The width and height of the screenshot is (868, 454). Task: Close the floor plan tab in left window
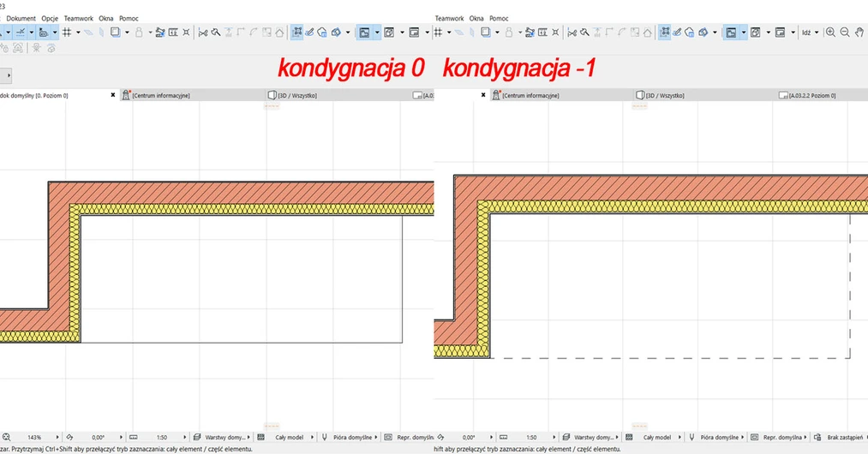pos(113,95)
